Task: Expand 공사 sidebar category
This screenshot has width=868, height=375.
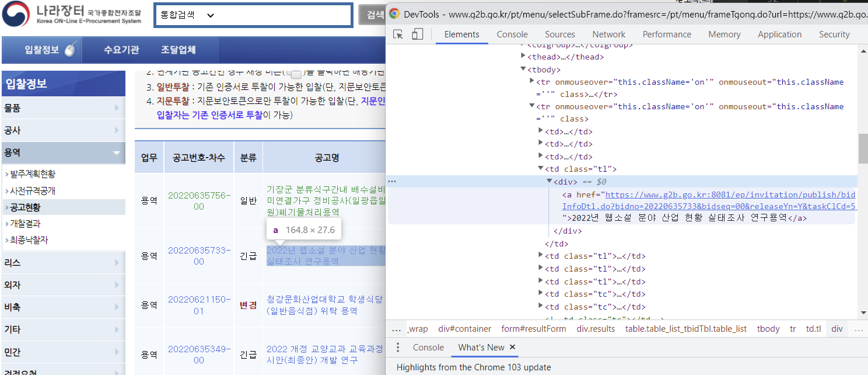Action: 63,130
